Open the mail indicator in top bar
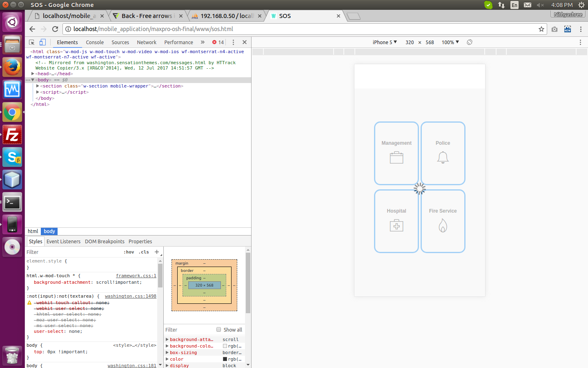588x368 pixels. pyautogui.click(x=528, y=5)
